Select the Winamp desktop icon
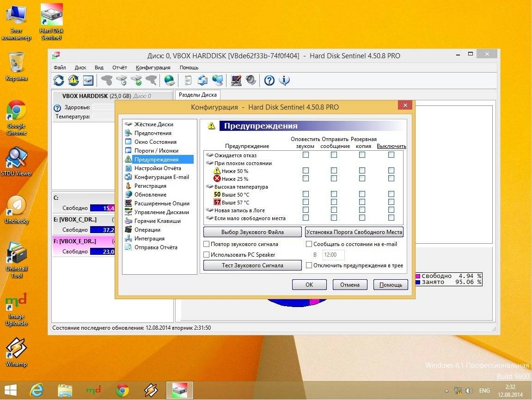The width and height of the screenshot is (532, 400). point(16,352)
